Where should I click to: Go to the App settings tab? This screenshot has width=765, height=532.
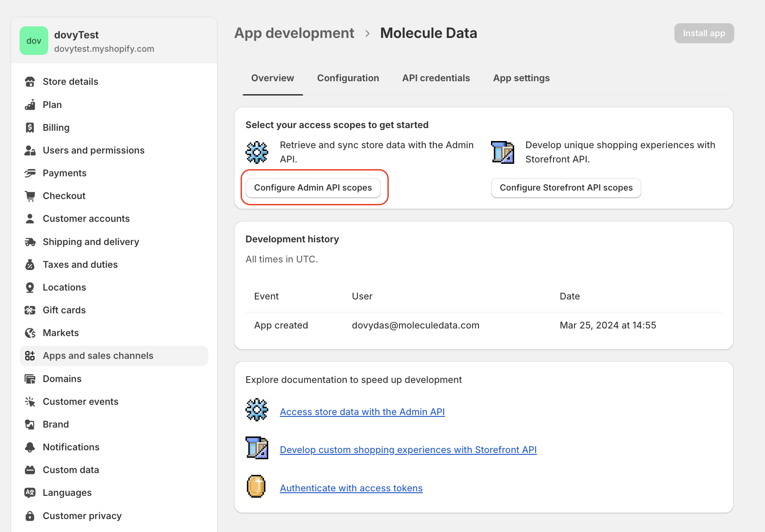point(521,78)
